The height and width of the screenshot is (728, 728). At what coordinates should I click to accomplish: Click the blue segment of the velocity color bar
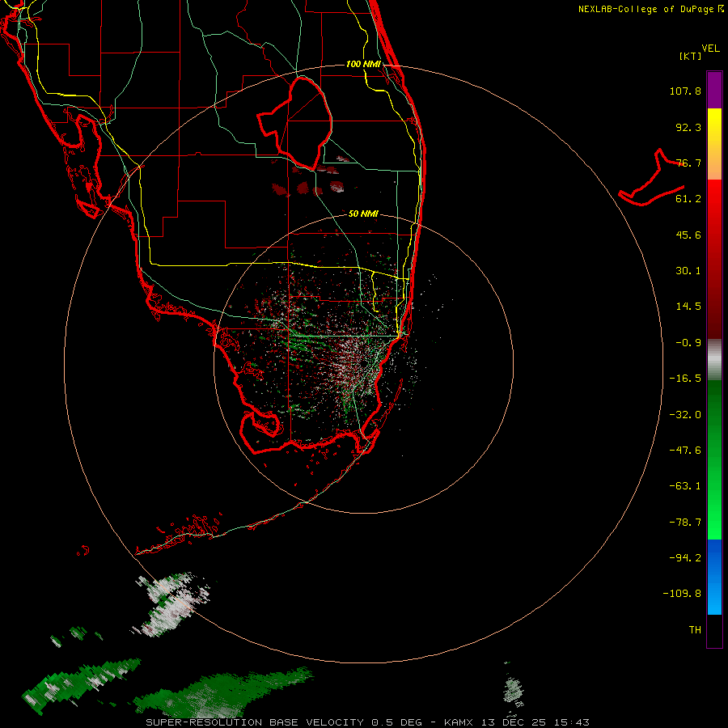click(x=714, y=577)
